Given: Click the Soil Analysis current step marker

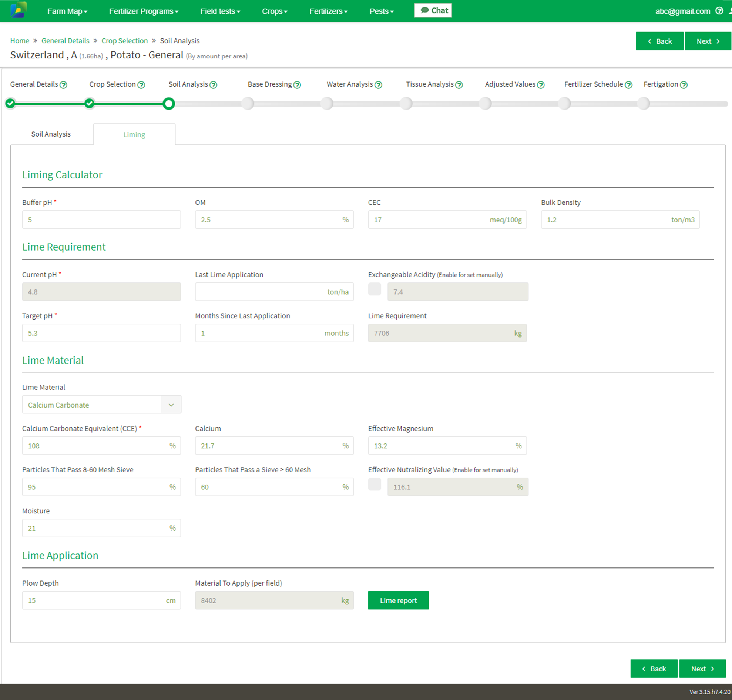Looking at the screenshot, I should tap(169, 103).
